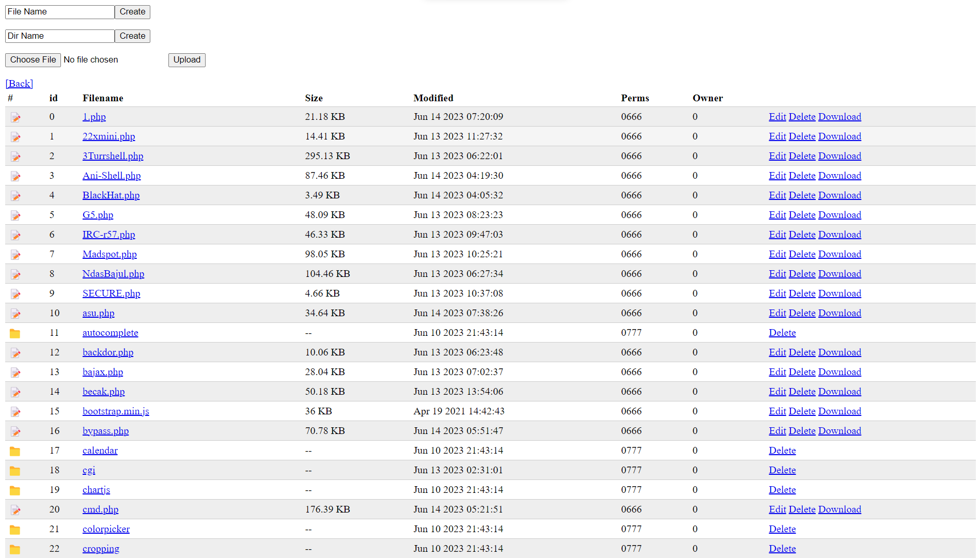This screenshot has width=980, height=558.
Task: Open the autocomplete folder link
Action: click(110, 333)
